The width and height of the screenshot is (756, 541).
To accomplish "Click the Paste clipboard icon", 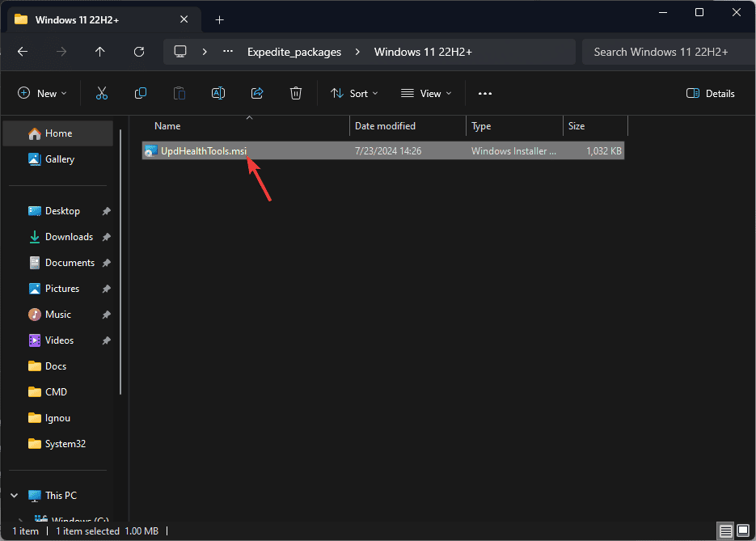I will pyautogui.click(x=179, y=93).
